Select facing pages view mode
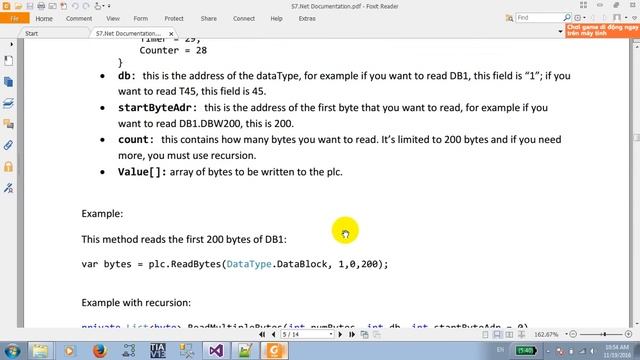This screenshot has height=360, width=640. pyautogui.click(x=509, y=335)
